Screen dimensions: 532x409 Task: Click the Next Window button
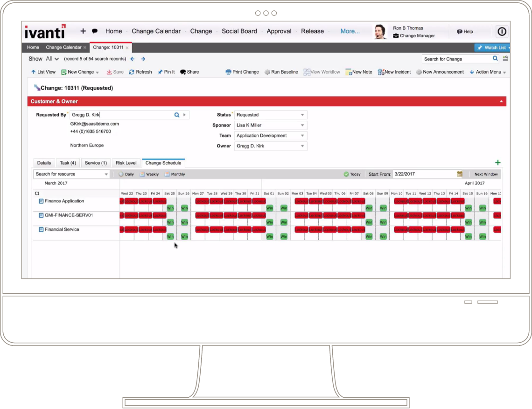[486, 174]
